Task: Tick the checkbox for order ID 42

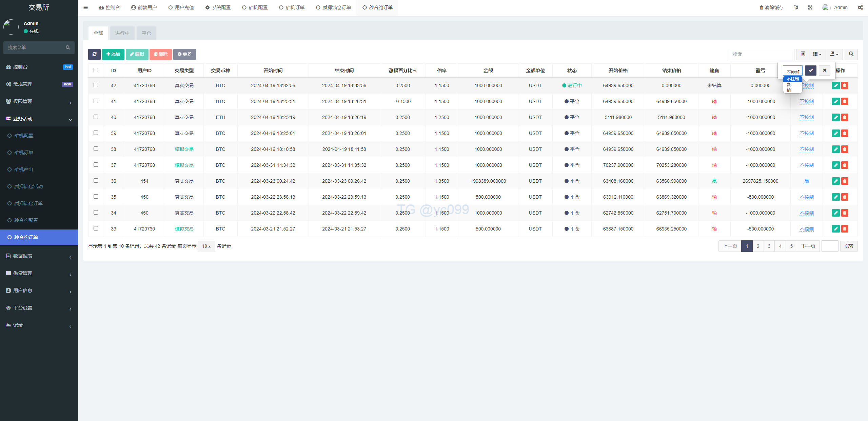Action: (x=96, y=85)
